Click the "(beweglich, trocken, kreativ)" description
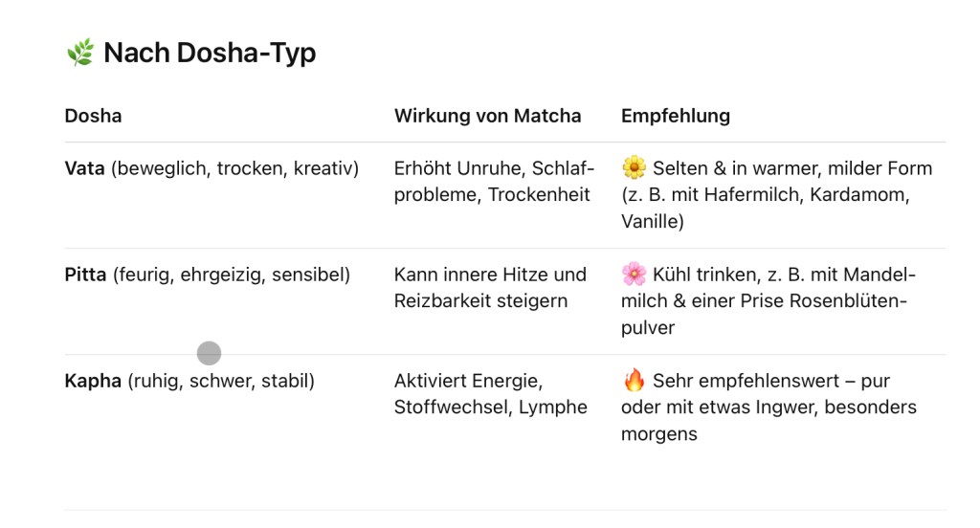Screen dimensions: 980x528 (x=234, y=169)
